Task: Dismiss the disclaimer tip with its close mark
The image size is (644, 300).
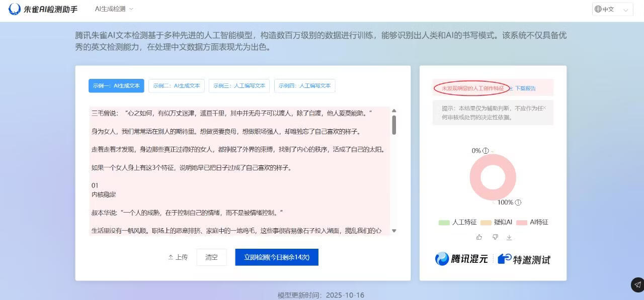Action: click(x=545, y=108)
